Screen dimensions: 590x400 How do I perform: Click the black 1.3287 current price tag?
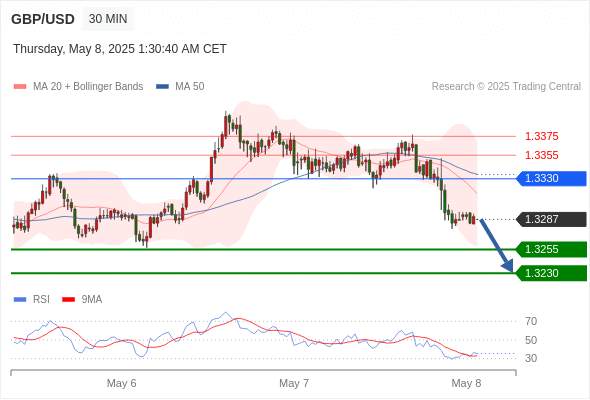pyautogui.click(x=552, y=219)
